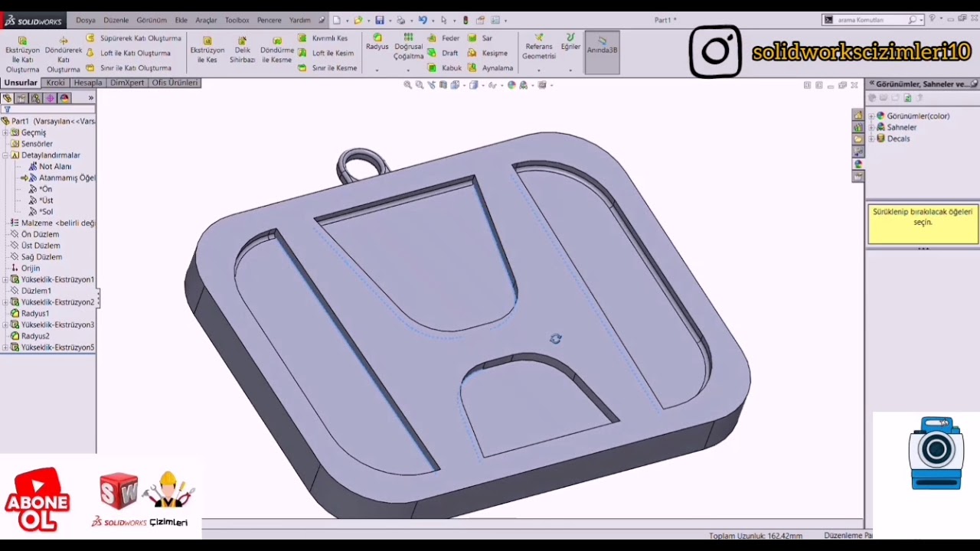Open the Toolbox menu
Image resolution: width=980 pixels, height=551 pixels.
pyautogui.click(x=237, y=20)
